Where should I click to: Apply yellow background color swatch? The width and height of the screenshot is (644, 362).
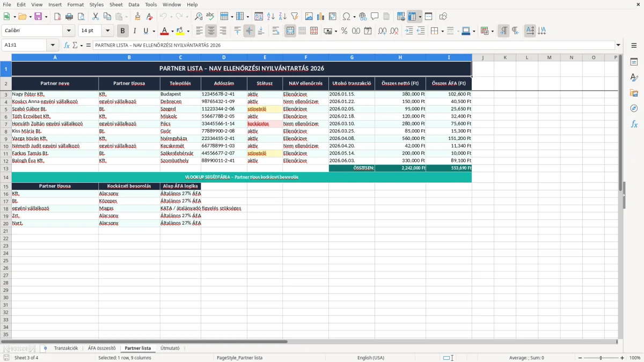(180, 31)
